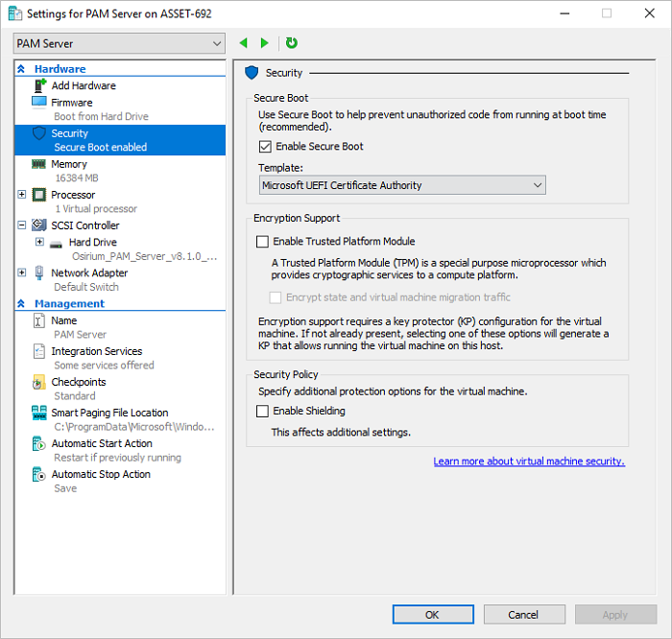The width and height of the screenshot is (672, 639).
Task: Open the Secure Boot Template dropdown
Action: 402,185
